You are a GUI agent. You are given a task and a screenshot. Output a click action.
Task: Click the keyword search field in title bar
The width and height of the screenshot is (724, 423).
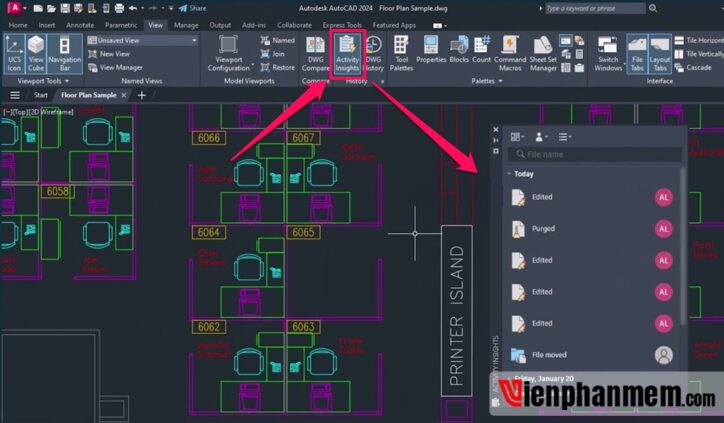coord(595,8)
